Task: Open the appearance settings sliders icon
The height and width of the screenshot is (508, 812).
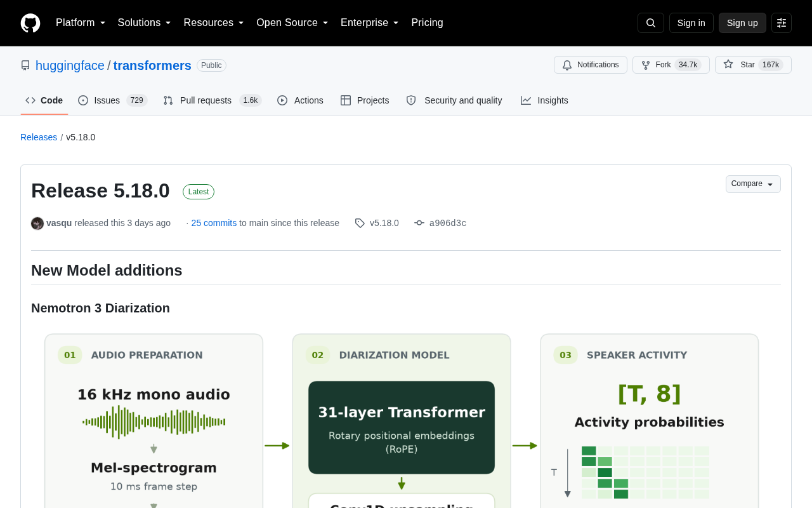Action: [x=782, y=23]
